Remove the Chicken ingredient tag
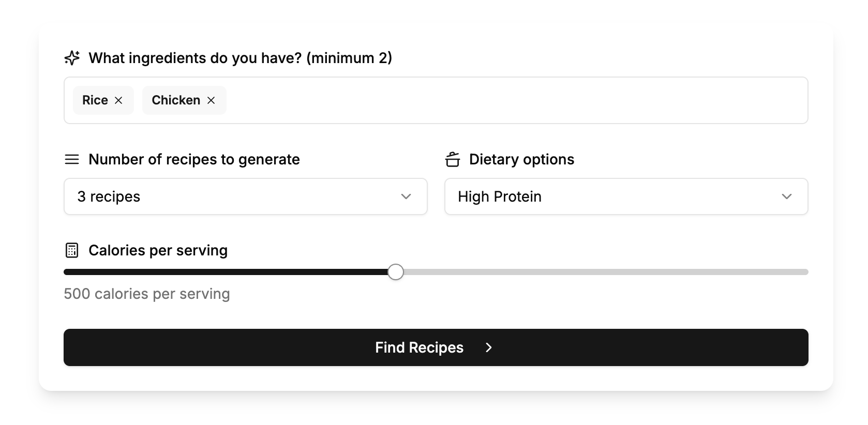This screenshot has height=425, width=868. click(x=211, y=100)
